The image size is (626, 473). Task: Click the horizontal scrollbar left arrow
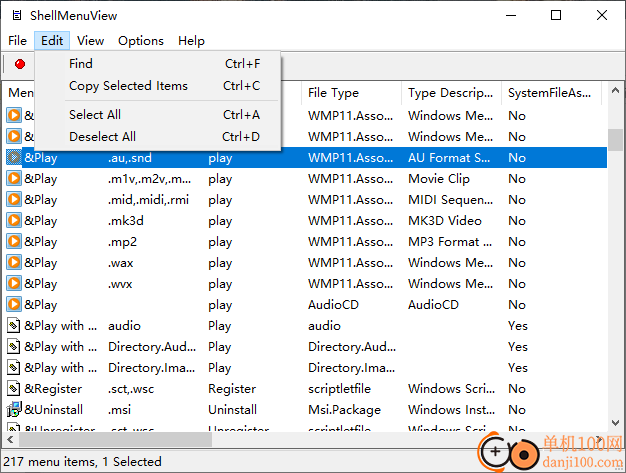pyautogui.click(x=10, y=440)
